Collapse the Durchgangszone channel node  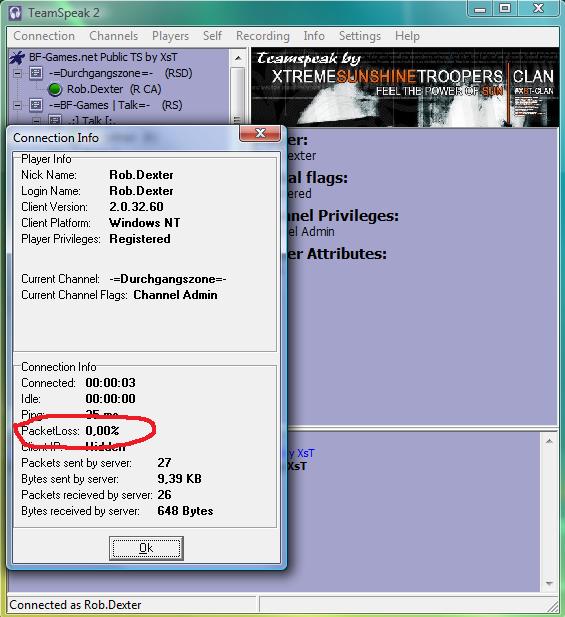(x=17, y=73)
